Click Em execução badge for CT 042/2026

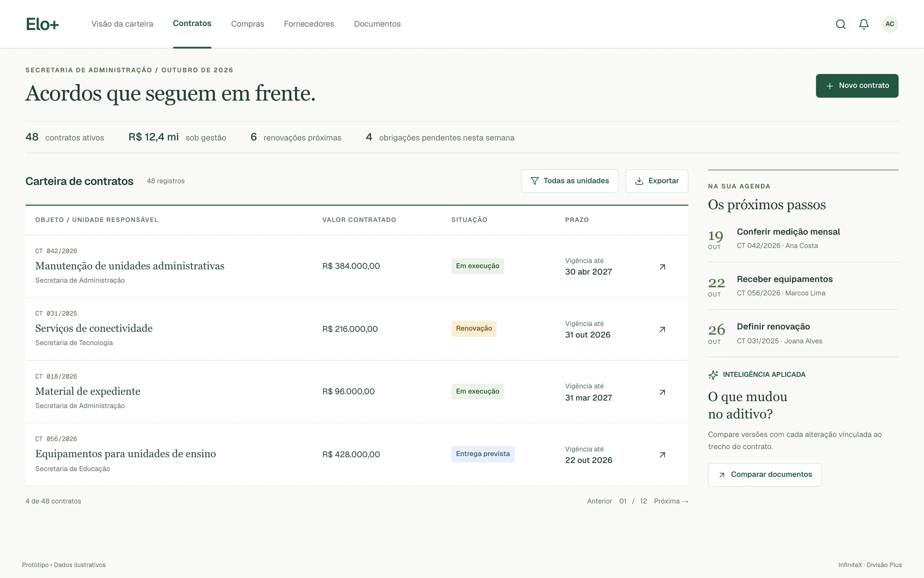coord(478,266)
